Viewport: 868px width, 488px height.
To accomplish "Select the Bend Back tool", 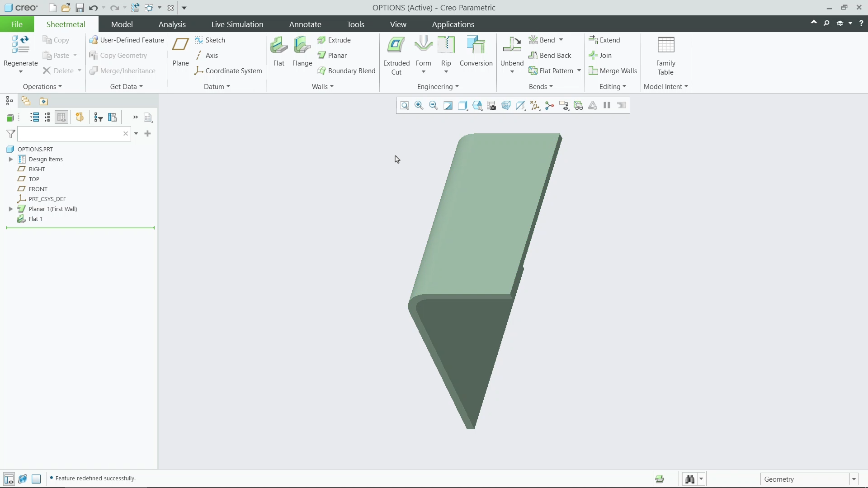I will coord(551,55).
